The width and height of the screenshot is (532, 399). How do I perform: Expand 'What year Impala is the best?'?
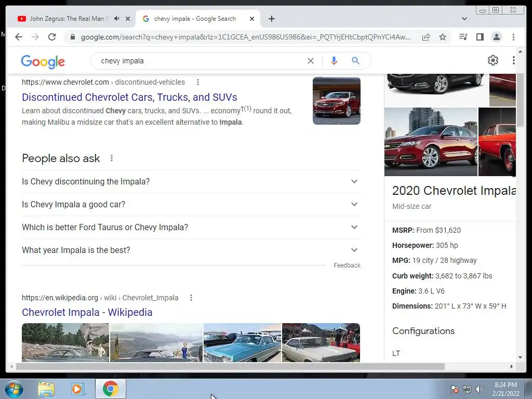coord(191,250)
